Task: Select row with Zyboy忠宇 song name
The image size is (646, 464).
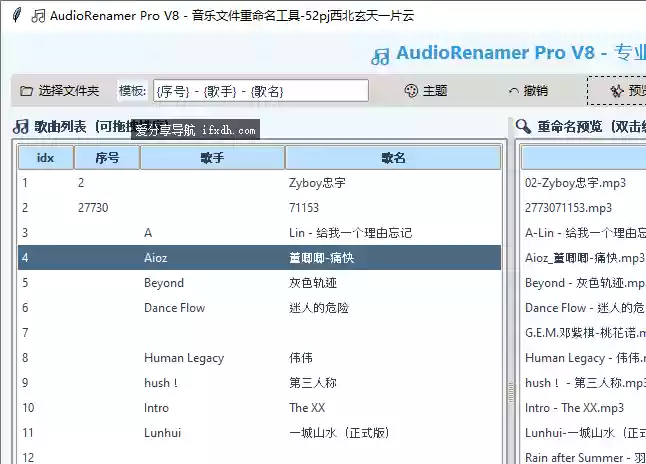Action: (260, 183)
